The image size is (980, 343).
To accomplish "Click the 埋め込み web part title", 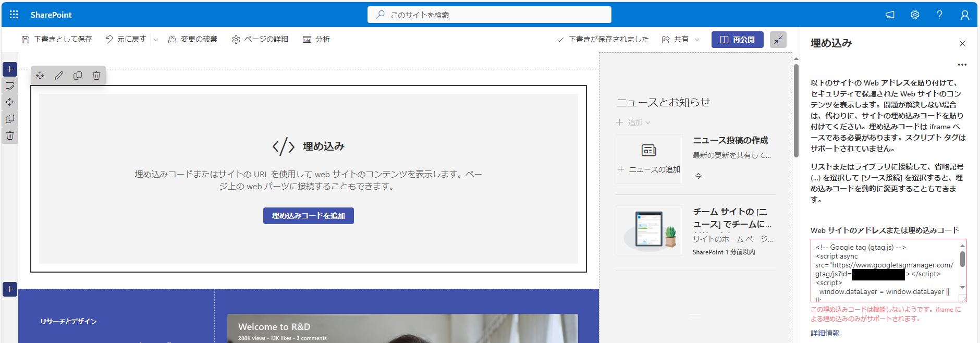I will tap(324, 146).
